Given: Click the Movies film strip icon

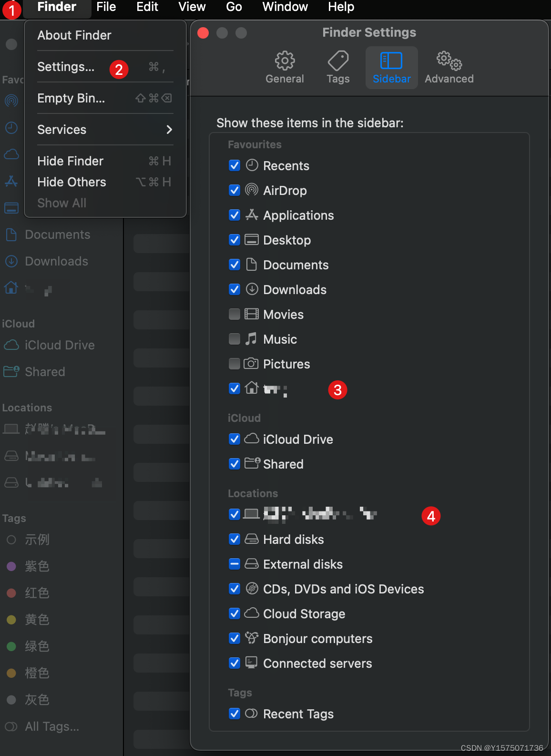Looking at the screenshot, I should coord(252,314).
